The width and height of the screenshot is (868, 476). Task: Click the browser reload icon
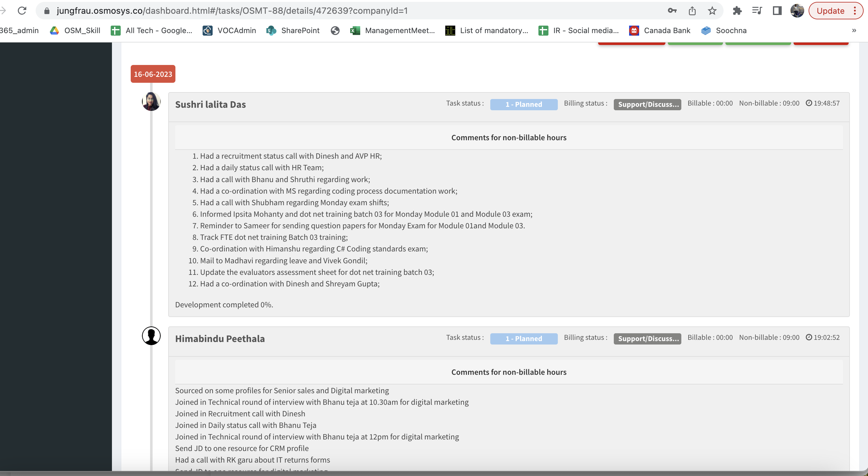tap(22, 11)
